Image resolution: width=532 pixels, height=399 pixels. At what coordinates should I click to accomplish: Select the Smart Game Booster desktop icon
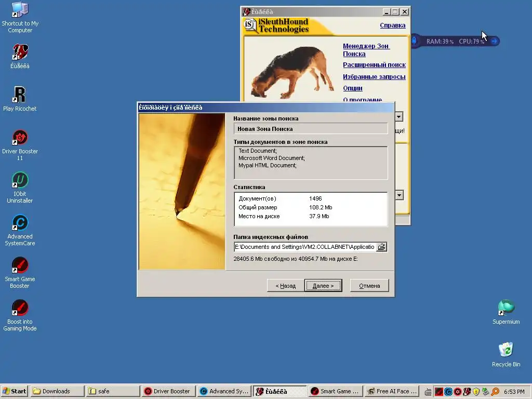(20, 273)
